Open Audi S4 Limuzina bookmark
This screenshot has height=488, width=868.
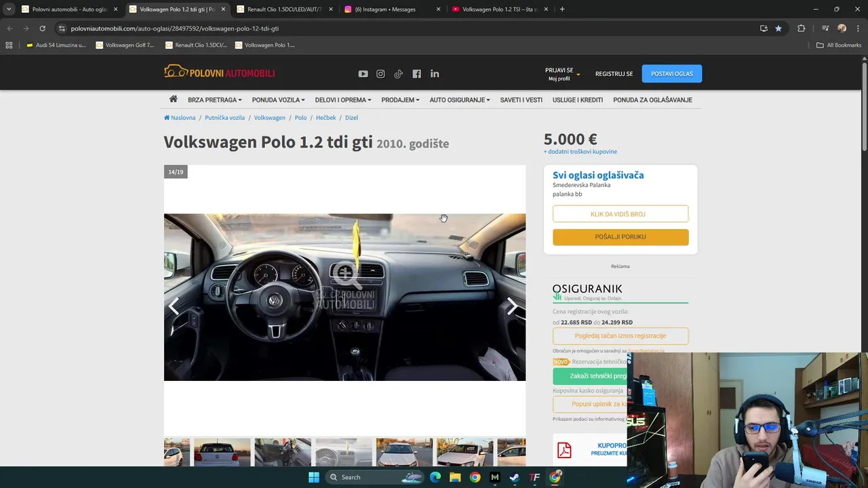56,45
